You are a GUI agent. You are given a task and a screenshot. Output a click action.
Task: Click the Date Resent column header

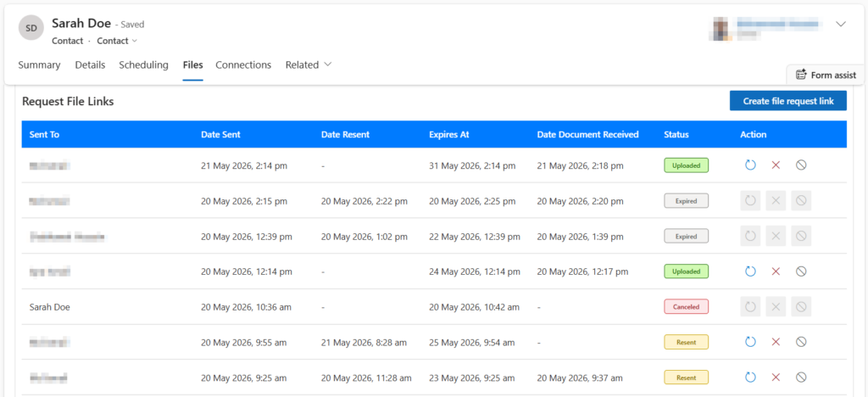point(346,135)
